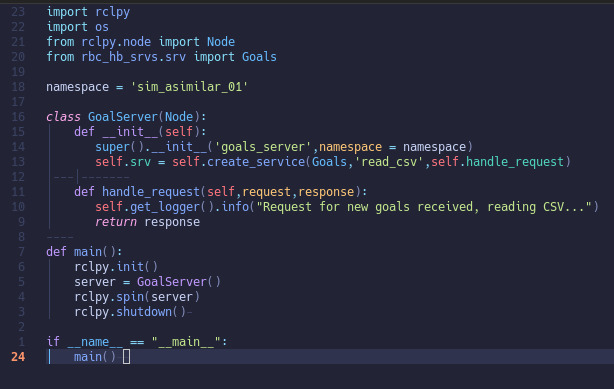Viewport: 614px width, 389px height.
Task: Click the __init__ method name after def
Action: 130,132
